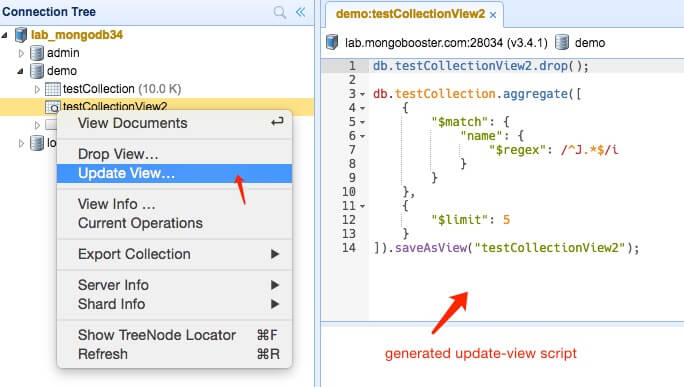Image resolution: width=684 pixels, height=387 pixels.
Task: Collapse the demo database node
Action: click(21, 71)
